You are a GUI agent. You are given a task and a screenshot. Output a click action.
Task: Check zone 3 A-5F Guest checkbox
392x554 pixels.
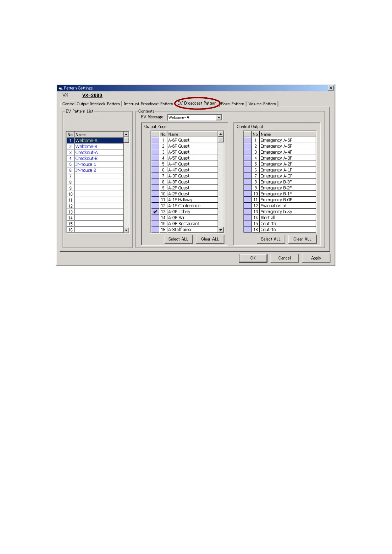click(155, 152)
